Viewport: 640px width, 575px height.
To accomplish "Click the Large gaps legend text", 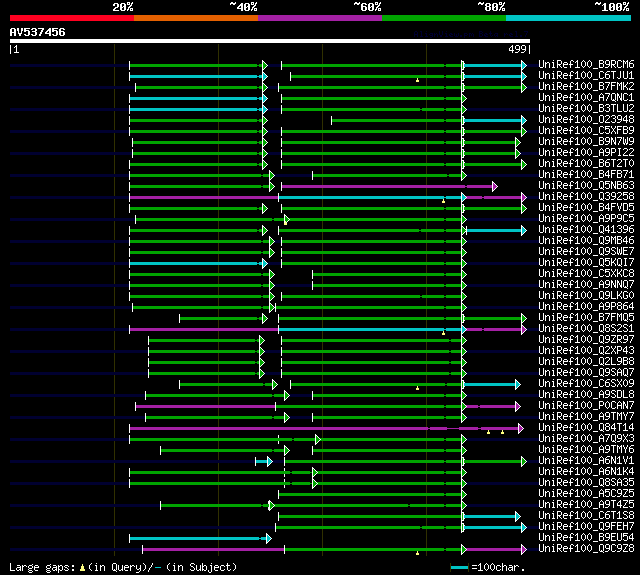I will pos(42,568).
